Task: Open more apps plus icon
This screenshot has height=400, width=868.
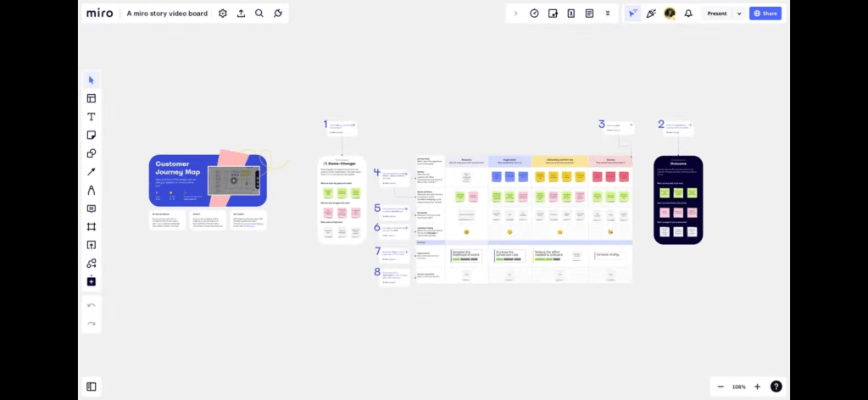Action: pos(92,281)
